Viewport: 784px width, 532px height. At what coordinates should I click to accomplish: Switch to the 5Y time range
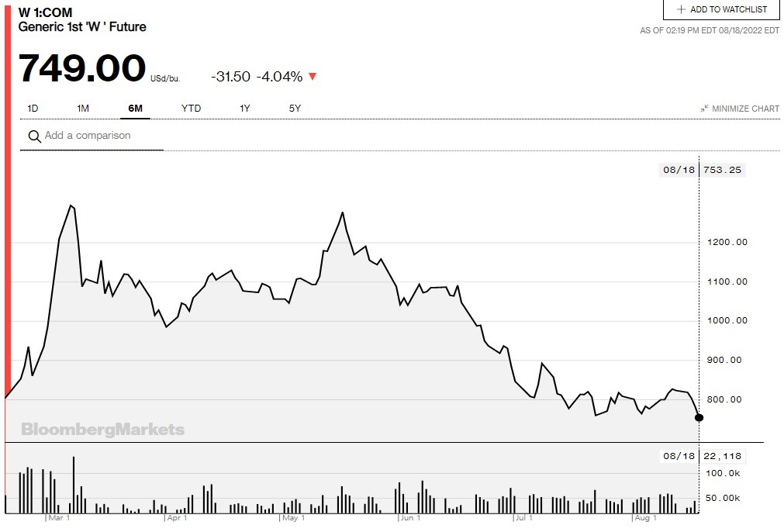pos(295,109)
